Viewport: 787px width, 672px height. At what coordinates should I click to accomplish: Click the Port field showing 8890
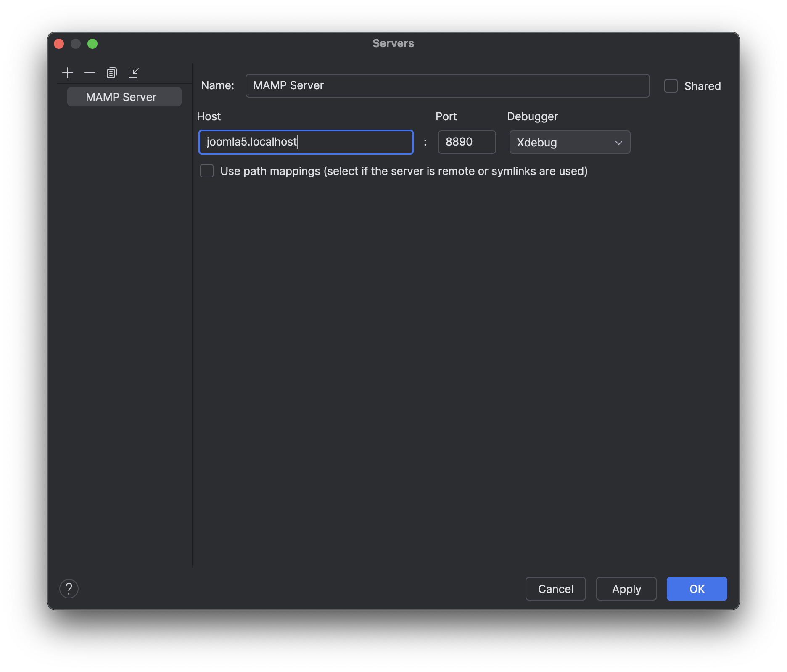pos(466,142)
